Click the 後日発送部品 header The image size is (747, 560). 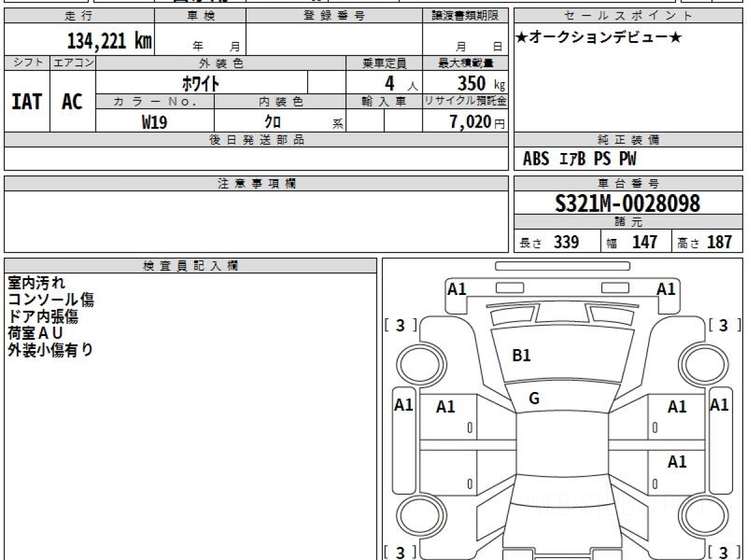[x=256, y=140]
